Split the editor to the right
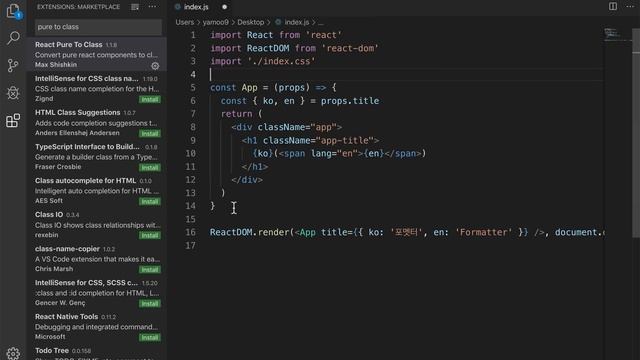This screenshot has height=360, width=640. [613, 7]
